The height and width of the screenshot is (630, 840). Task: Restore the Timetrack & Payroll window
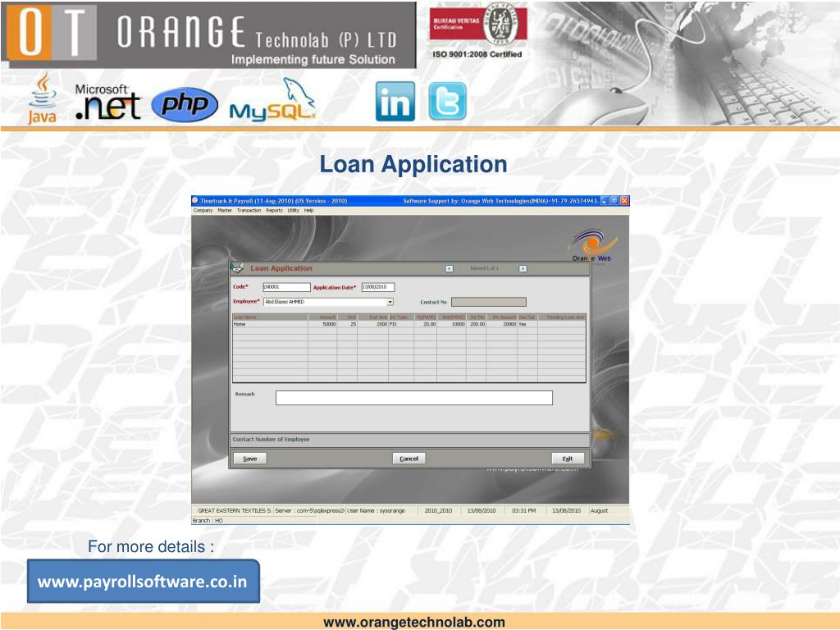614,201
